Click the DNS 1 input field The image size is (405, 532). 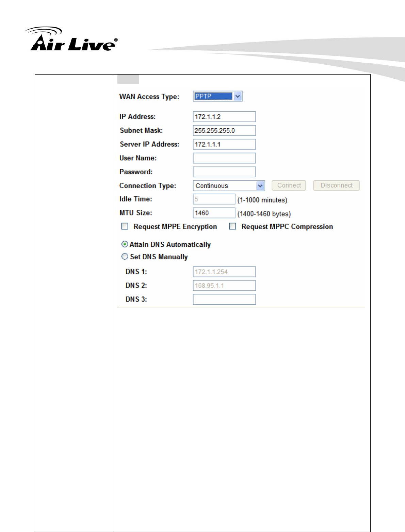(224, 272)
